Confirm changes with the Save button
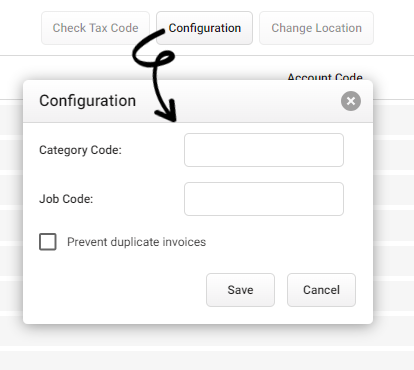 (240, 290)
